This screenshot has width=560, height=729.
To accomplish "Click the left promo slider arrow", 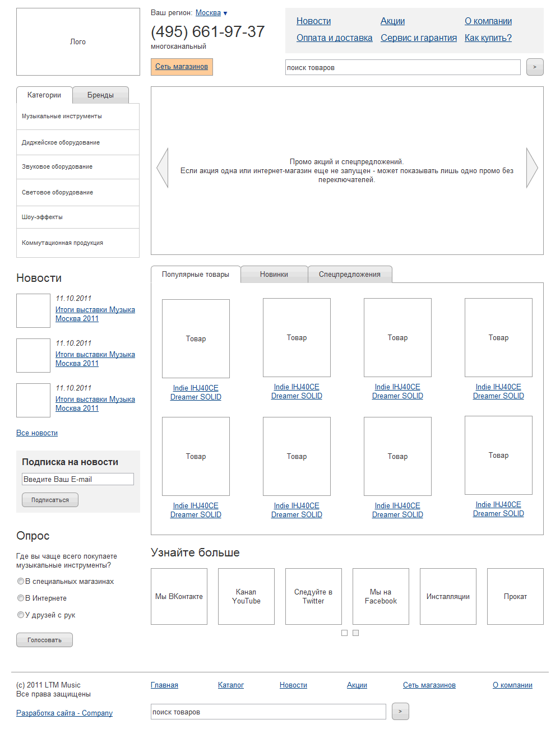I will [163, 168].
